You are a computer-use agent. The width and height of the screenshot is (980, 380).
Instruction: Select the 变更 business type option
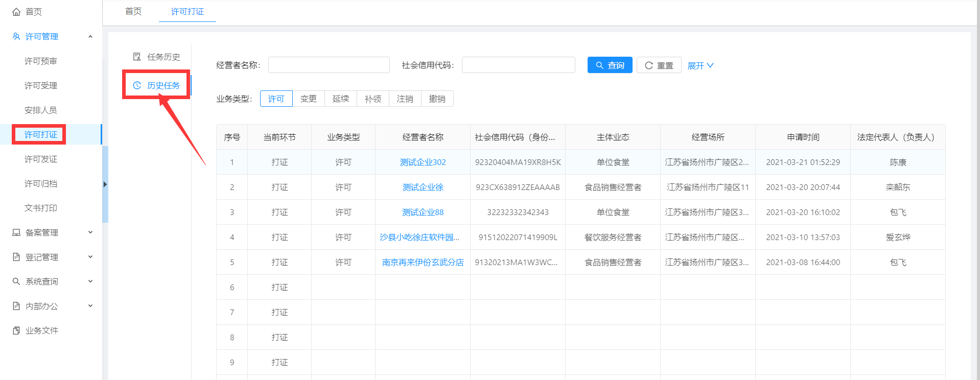coord(308,99)
